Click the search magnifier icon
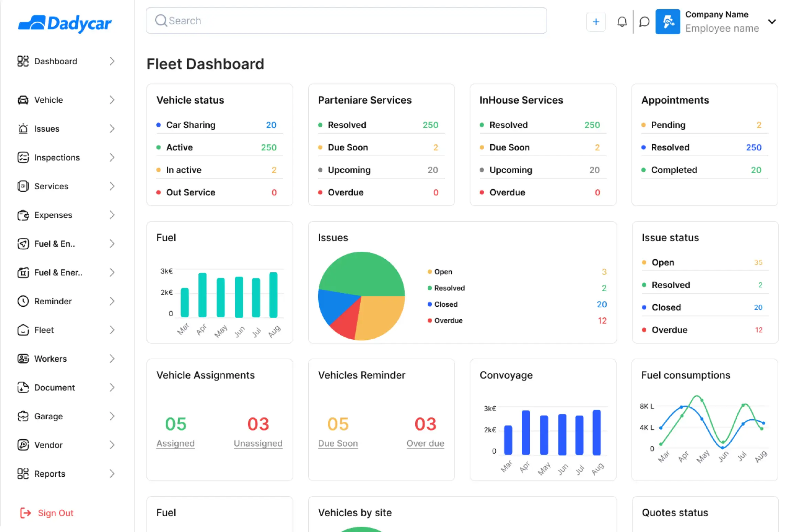 click(x=161, y=21)
